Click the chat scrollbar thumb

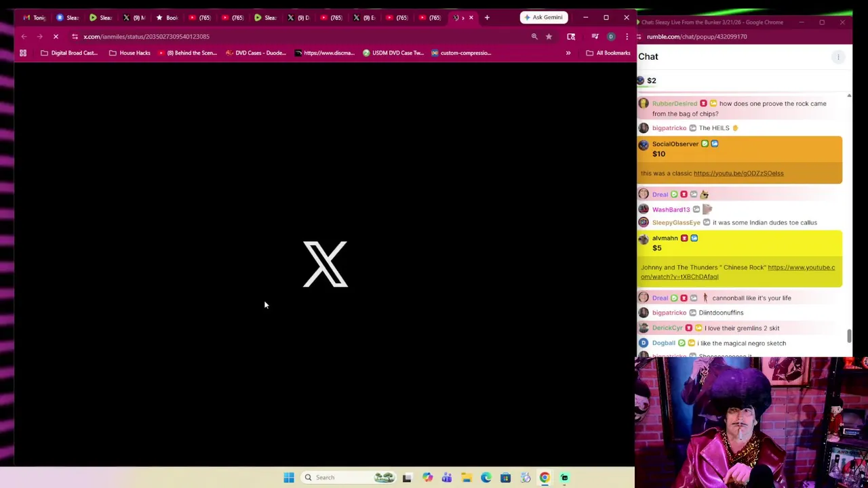(x=849, y=335)
